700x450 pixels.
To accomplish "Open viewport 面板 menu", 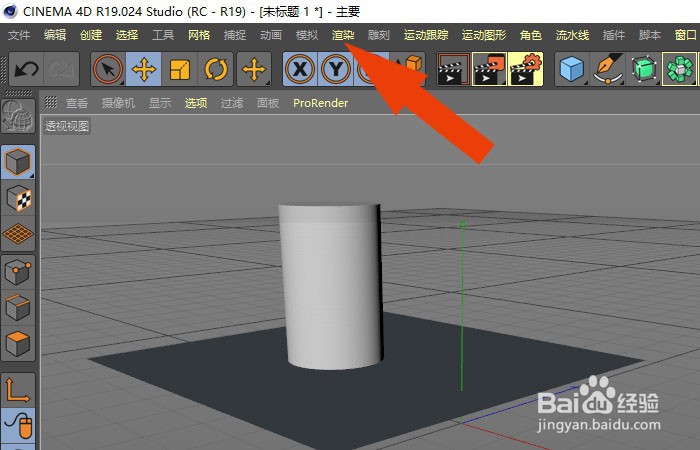I will tap(268, 103).
